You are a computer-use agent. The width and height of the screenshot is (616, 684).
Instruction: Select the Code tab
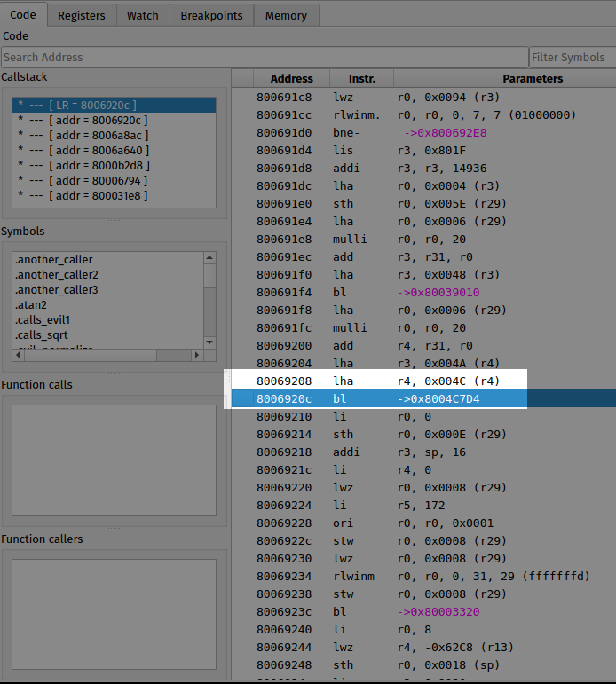[23, 14]
